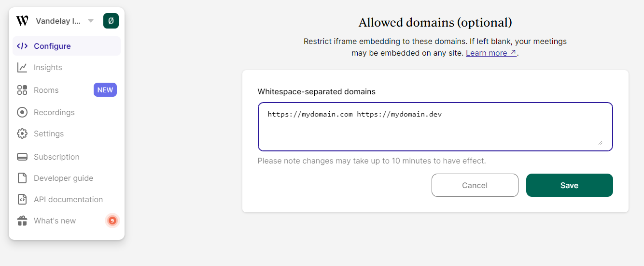
Task: Click the Whereby W logo icon
Action: (x=22, y=21)
